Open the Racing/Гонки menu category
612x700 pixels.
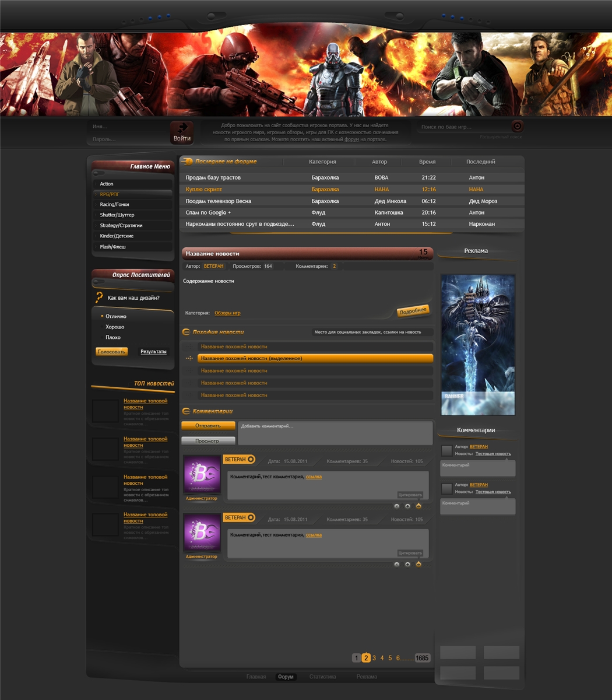pyautogui.click(x=133, y=205)
